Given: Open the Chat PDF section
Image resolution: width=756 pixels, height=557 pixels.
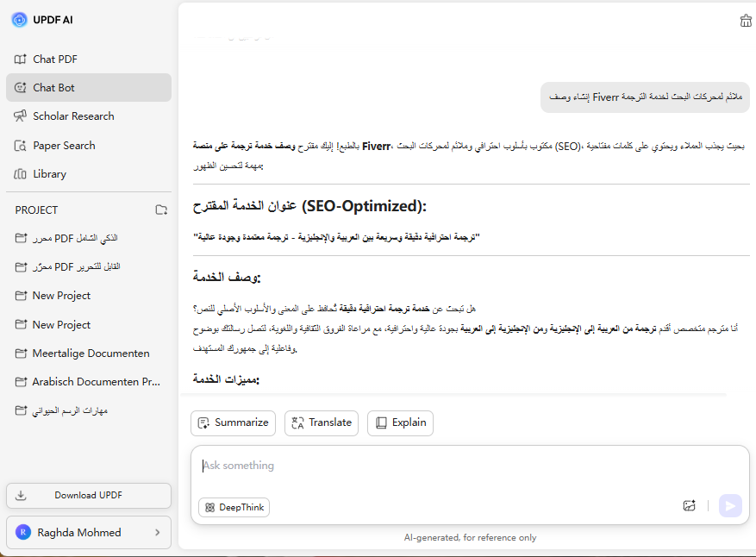Looking at the screenshot, I should tap(89, 59).
